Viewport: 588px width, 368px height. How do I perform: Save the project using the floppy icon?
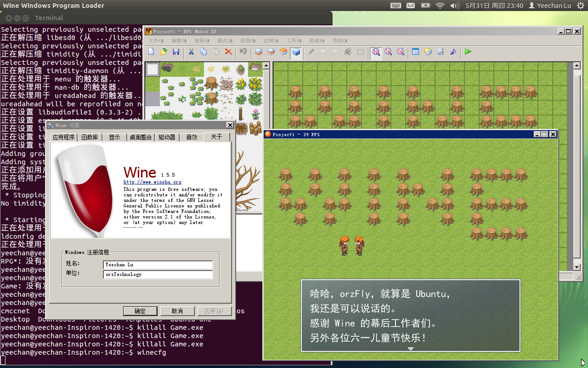click(176, 52)
